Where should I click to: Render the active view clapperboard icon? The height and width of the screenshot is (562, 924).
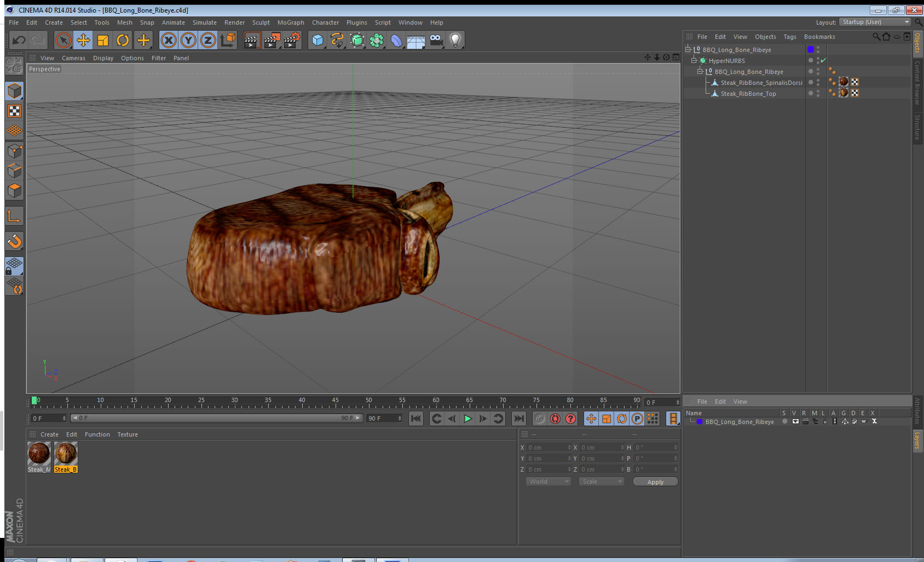(252, 40)
